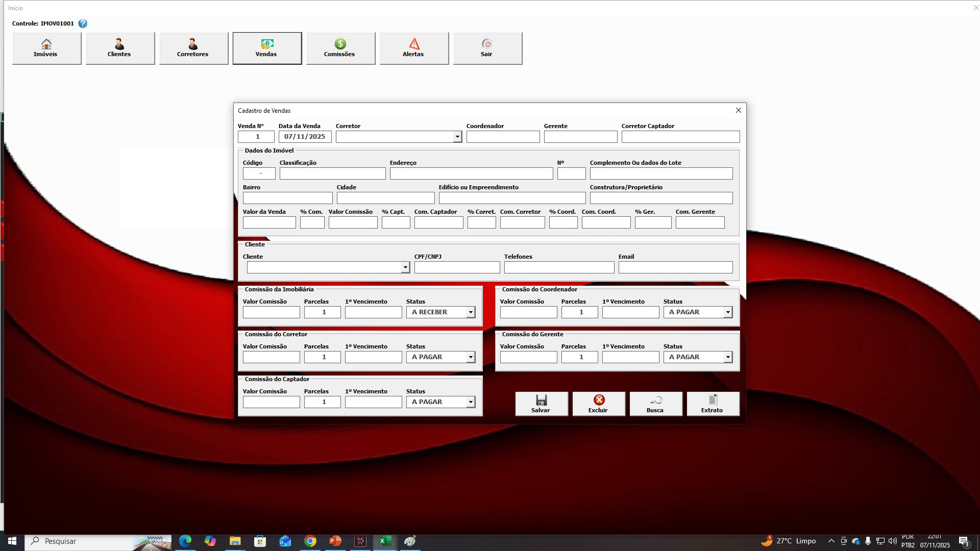Click the Sair exit button
980x551 pixels.
click(487, 48)
